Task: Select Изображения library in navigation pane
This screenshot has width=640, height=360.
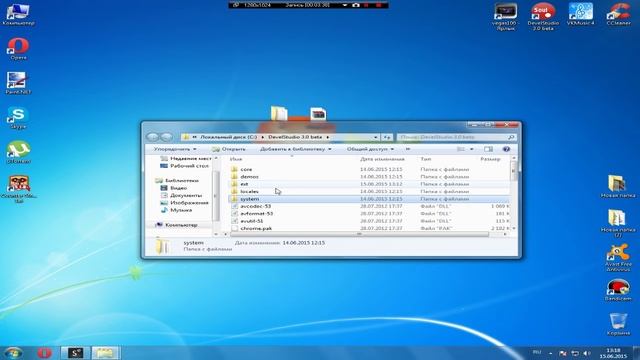Action: point(184,202)
